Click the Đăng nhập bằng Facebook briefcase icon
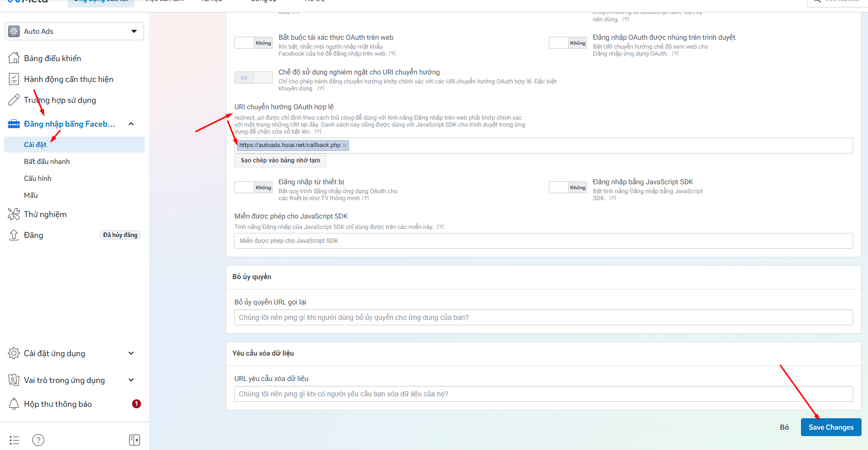The width and height of the screenshot is (868, 450). 14,124
